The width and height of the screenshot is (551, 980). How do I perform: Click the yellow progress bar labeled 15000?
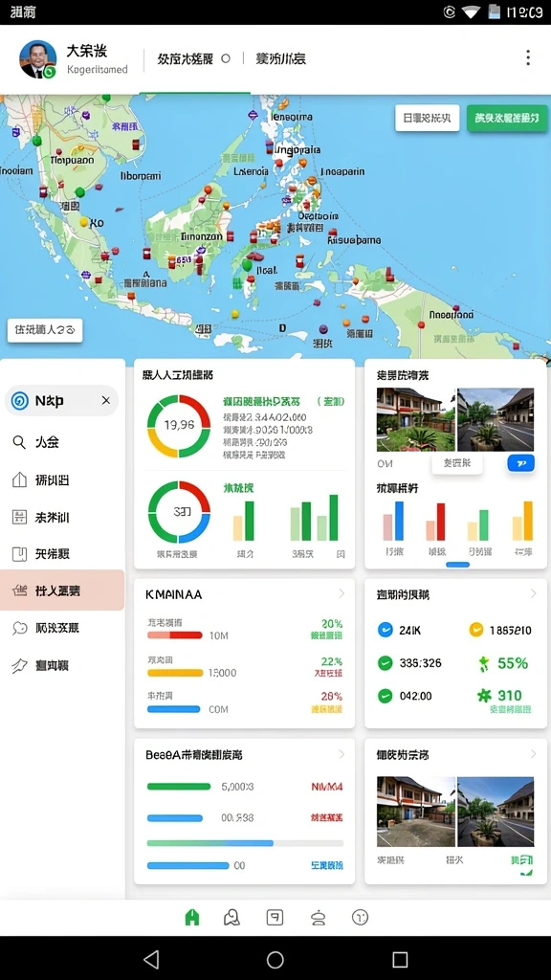(175, 673)
